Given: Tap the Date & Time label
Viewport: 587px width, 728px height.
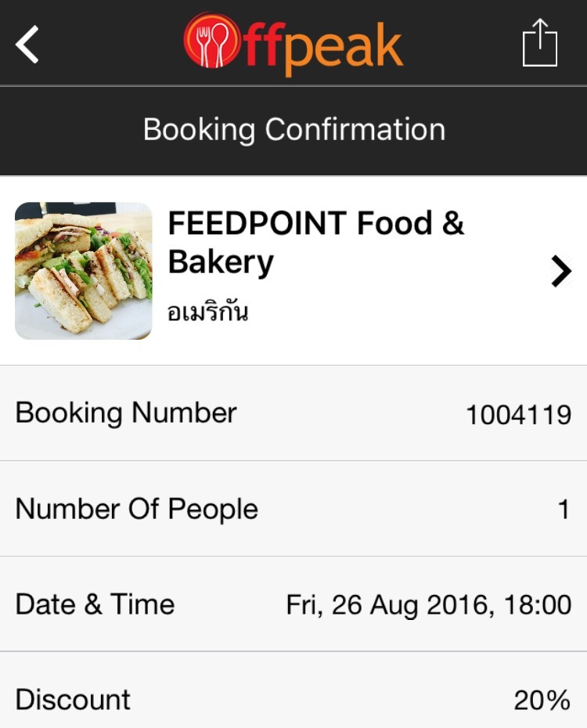Looking at the screenshot, I should pyautogui.click(x=95, y=604).
